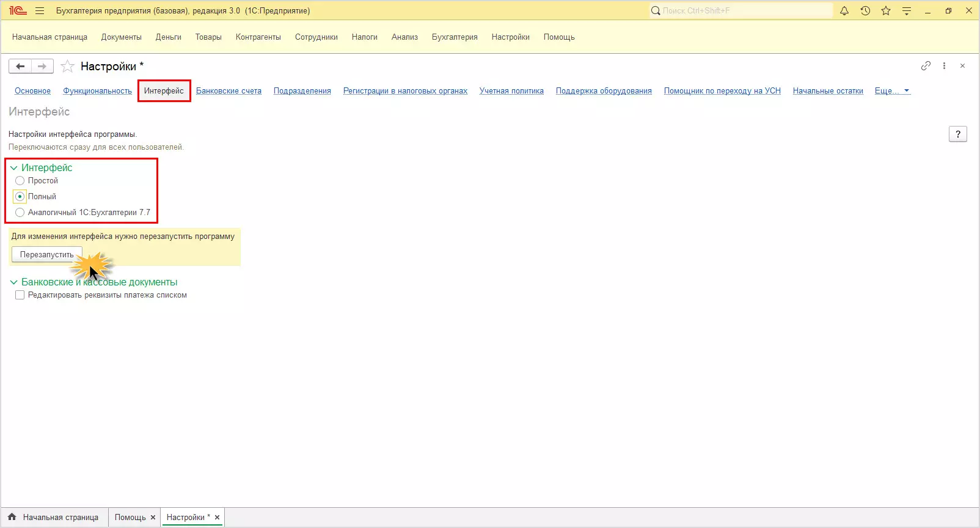The height and width of the screenshot is (528, 980).
Task: Click the 1C logo icon
Action: (x=18, y=10)
